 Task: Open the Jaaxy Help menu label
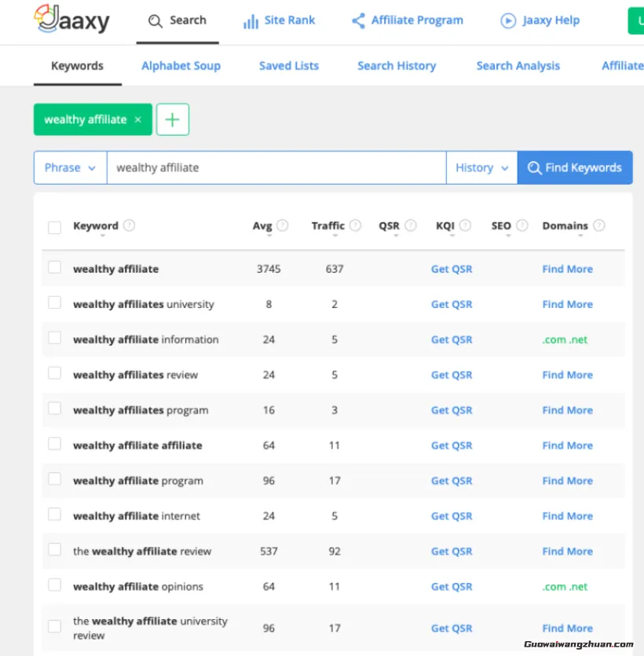click(x=551, y=20)
